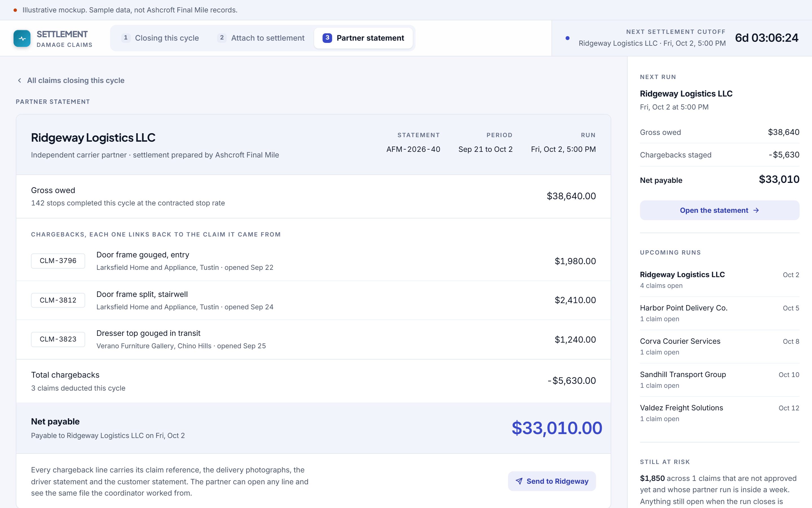The height and width of the screenshot is (508, 812).
Task: Click the $33,010.00 net payable total
Action: (557, 428)
